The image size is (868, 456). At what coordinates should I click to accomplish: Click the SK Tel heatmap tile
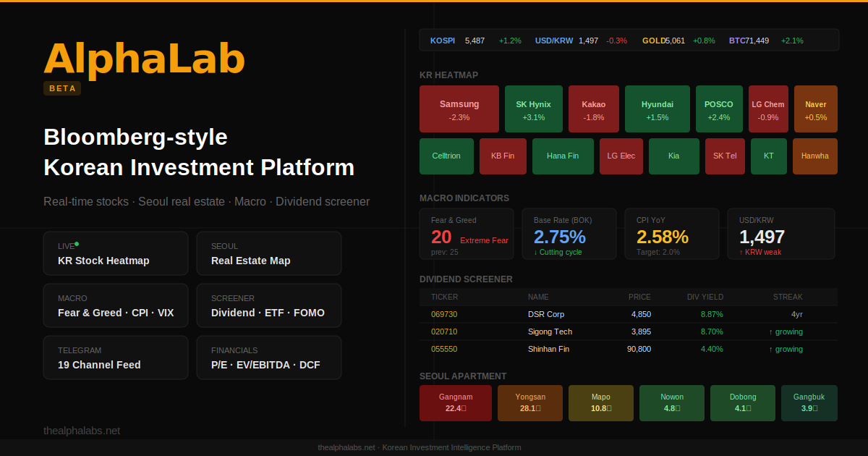pos(725,156)
